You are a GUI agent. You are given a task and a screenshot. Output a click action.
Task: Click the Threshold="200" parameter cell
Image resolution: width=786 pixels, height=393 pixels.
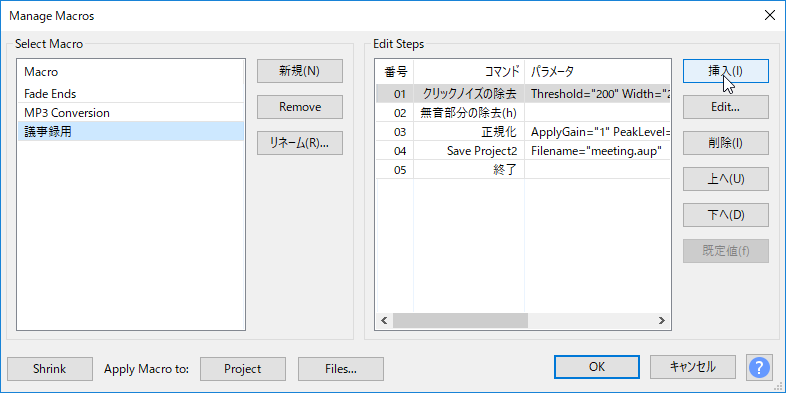click(597, 93)
